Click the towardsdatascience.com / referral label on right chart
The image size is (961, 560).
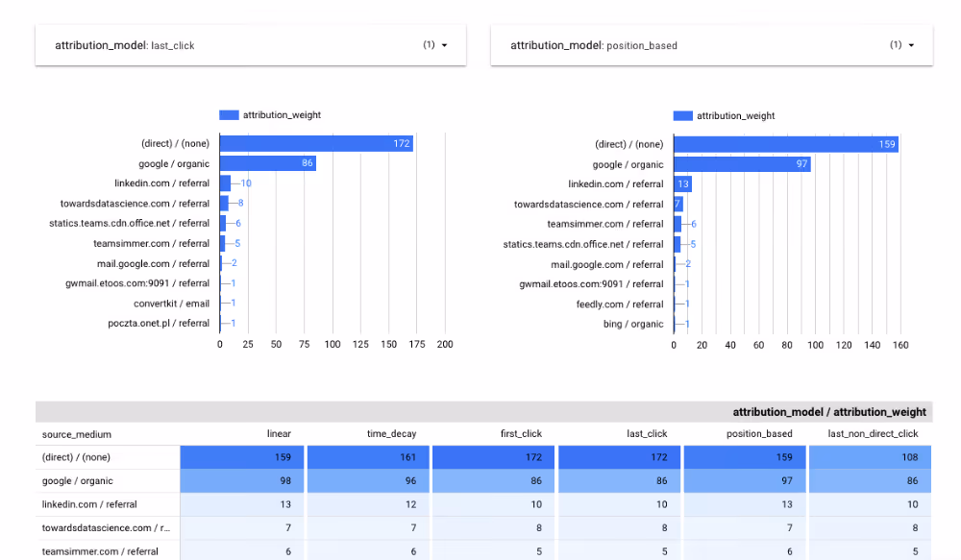tap(589, 204)
